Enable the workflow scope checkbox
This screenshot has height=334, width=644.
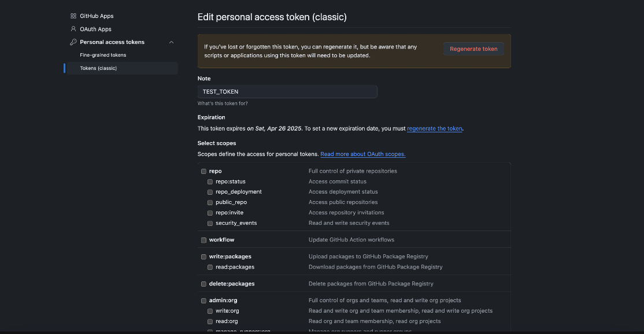click(203, 240)
